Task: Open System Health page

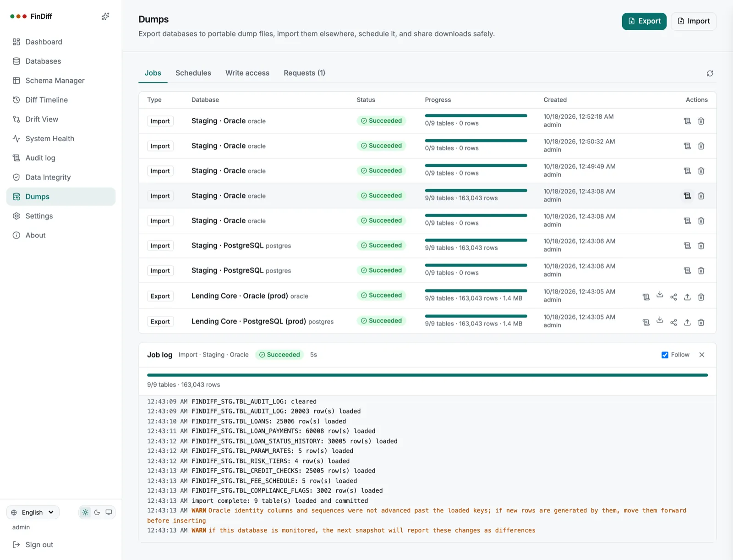Action: pos(61,138)
